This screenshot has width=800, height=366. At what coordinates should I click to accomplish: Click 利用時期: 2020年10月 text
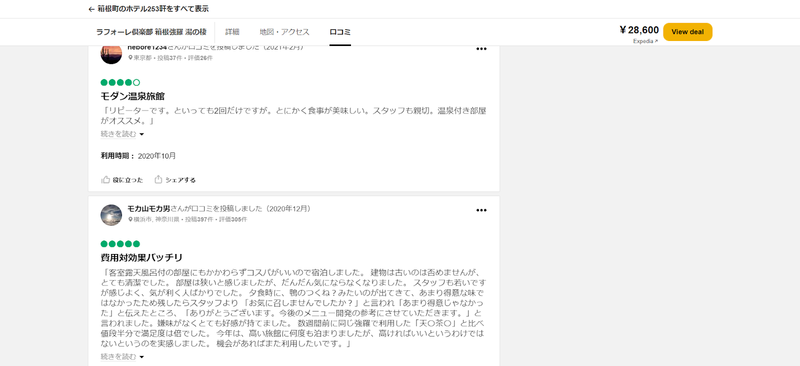tap(138, 156)
